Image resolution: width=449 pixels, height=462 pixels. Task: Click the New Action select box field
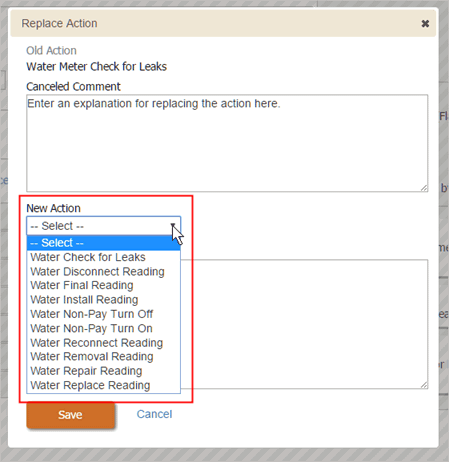point(104,226)
